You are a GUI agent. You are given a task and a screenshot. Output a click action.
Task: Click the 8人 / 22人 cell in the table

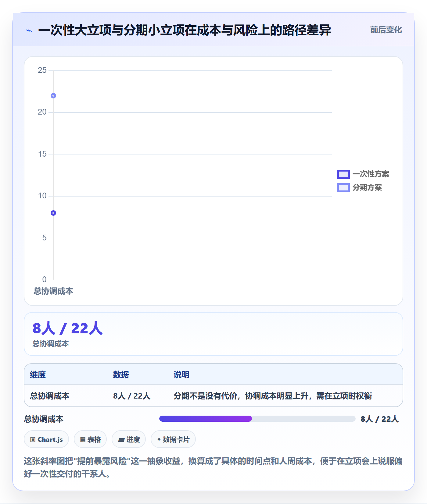coord(132,396)
